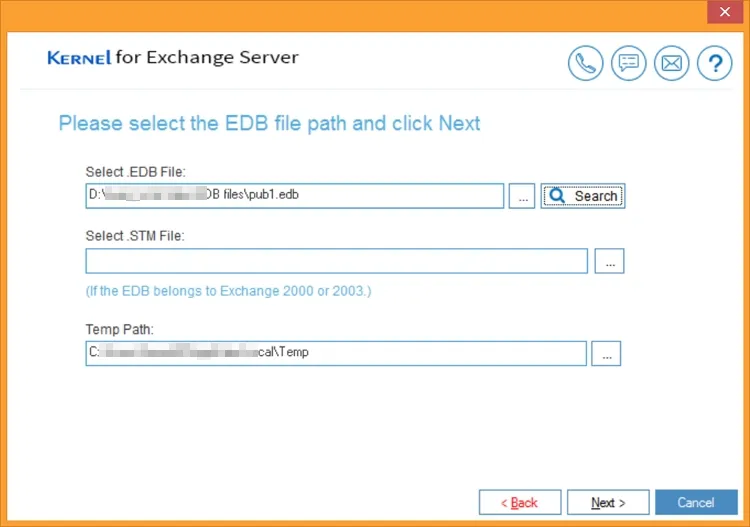
Task: Open help via question mark icon
Action: pos(715,63)
